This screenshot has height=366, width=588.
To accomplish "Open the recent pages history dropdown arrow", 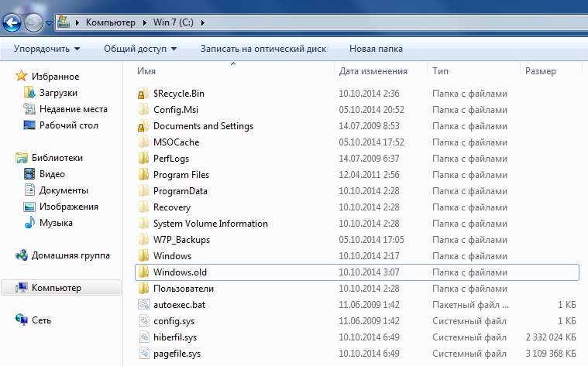I will pos(50,23).
